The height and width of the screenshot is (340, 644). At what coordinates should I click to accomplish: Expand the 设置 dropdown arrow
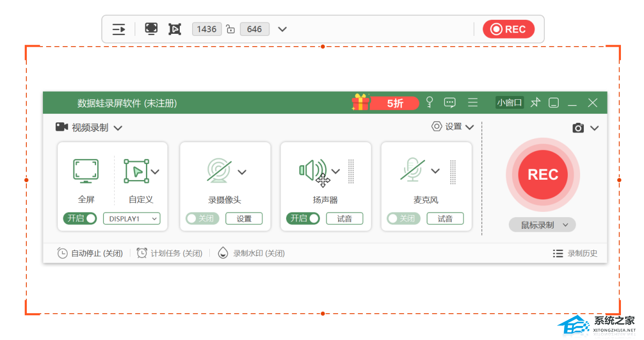click(470, 127)
